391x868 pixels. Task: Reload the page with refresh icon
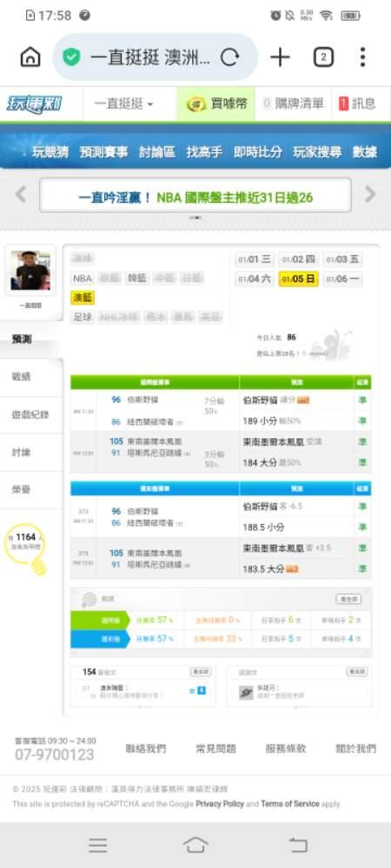(x=229, y=57)
